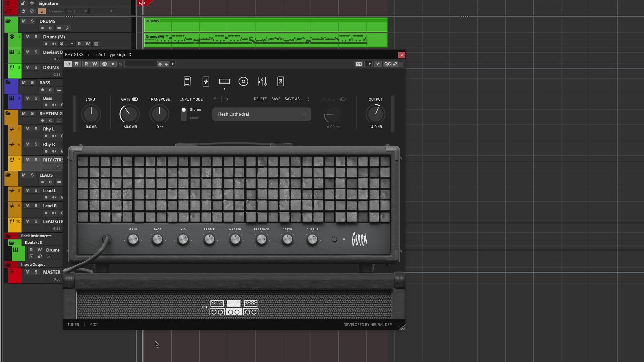Viewport: 644px width, 362px height.
Task: Click the plugin sidechain/bypass-switch icon next to power
Action: tap(77, 64)
